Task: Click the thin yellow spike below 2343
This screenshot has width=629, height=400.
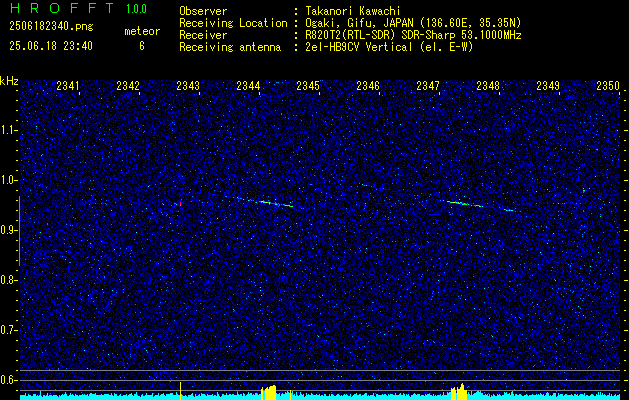Action: (181, 391)
